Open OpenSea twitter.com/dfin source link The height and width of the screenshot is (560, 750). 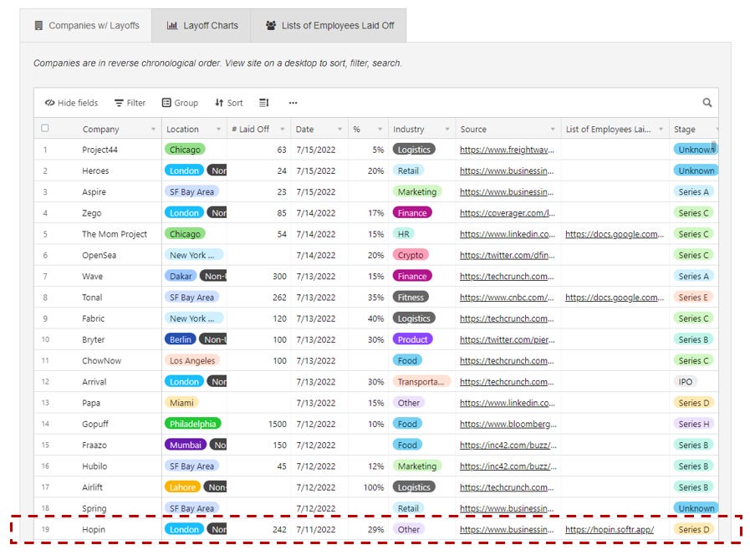click(x=507, y=255)
